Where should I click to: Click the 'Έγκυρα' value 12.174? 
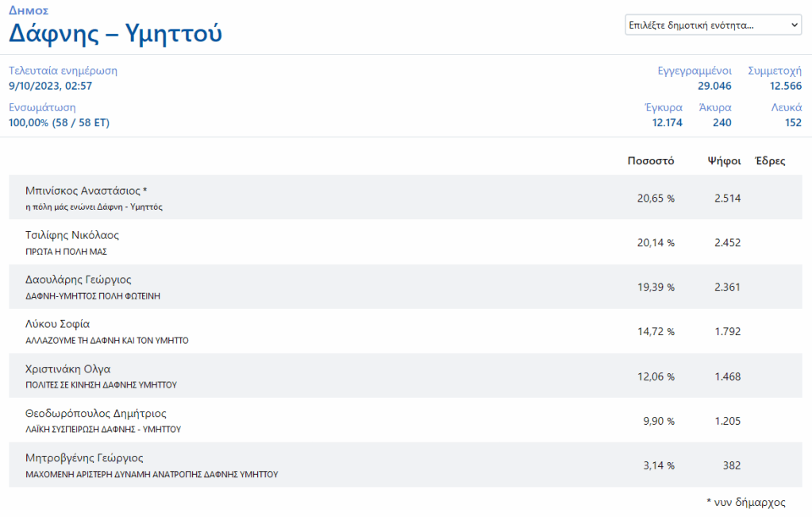(x=668, y=122)
